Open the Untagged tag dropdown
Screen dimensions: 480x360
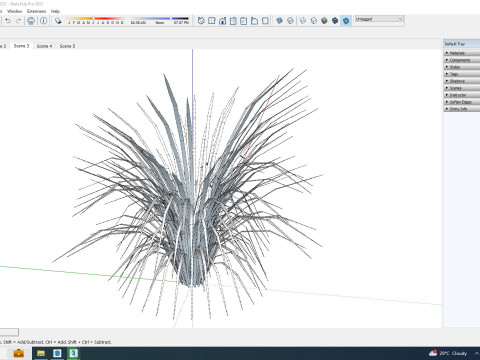(379, 19)
